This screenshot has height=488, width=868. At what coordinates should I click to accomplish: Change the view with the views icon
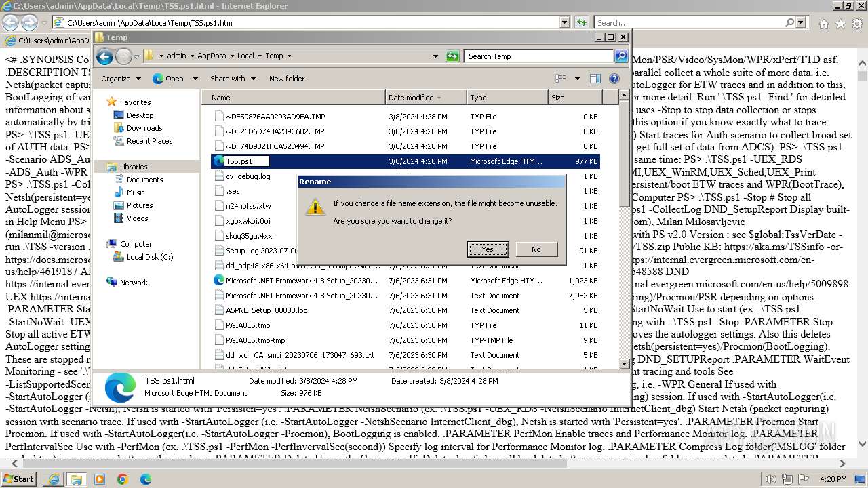(561, 79)
